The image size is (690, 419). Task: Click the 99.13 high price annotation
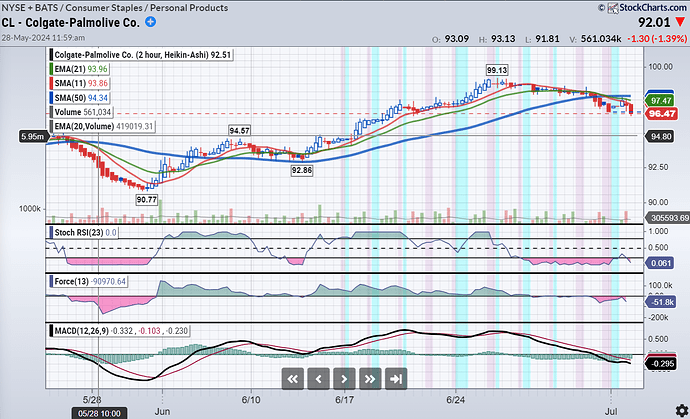coord(497,70)
